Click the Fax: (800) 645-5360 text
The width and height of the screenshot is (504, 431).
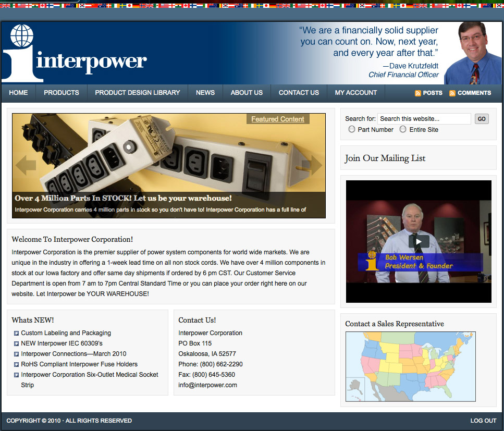click(207, 375)
